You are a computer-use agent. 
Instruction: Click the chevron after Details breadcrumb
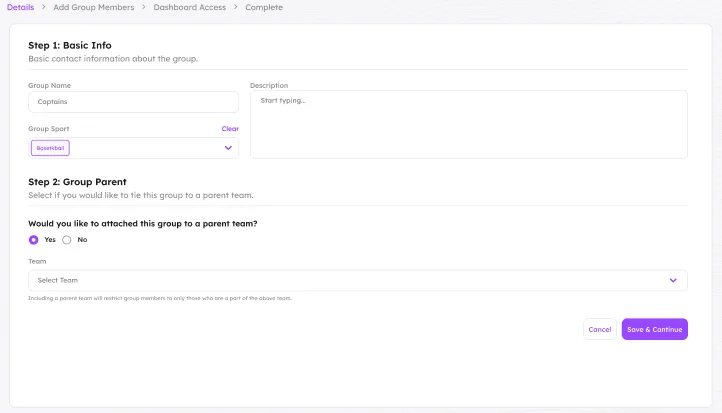coord(44,7)
